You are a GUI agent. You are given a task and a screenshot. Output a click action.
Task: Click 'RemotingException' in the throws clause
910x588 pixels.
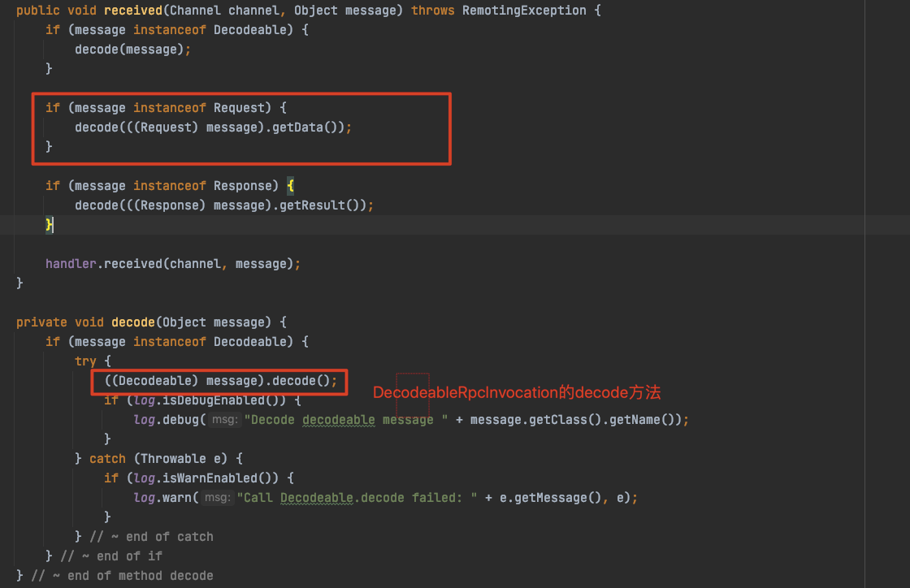tap(524, 11)
